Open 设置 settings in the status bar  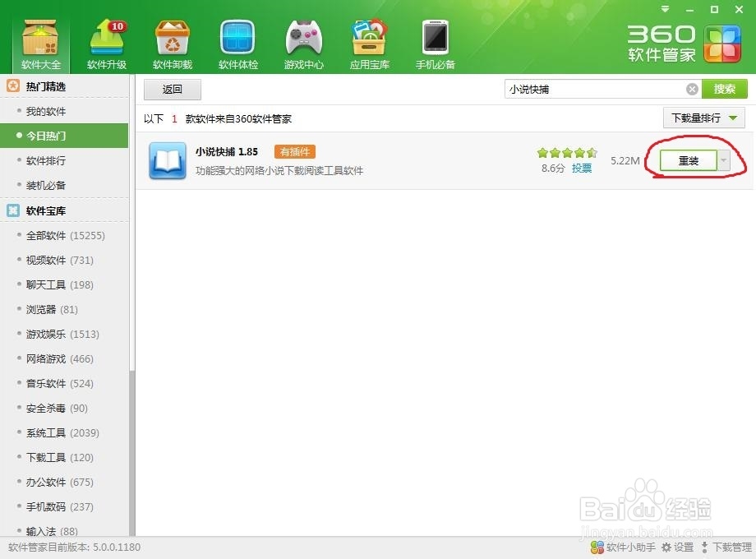click(677, 547)
